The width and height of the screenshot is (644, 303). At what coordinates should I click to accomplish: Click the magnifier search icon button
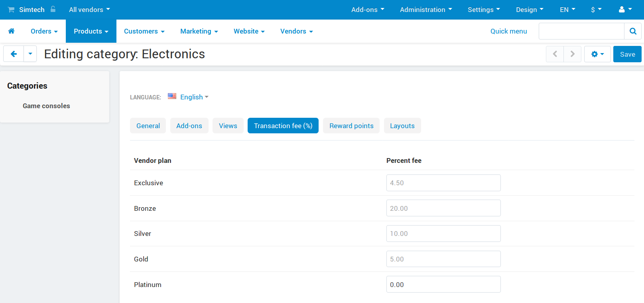pyautogui.click(x=633, y=31)
